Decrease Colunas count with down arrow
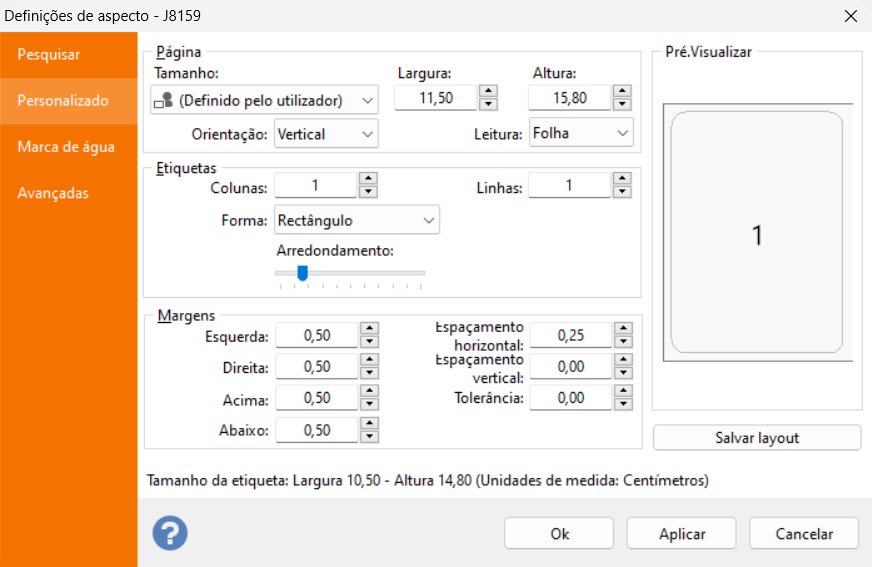 (368, 192)
